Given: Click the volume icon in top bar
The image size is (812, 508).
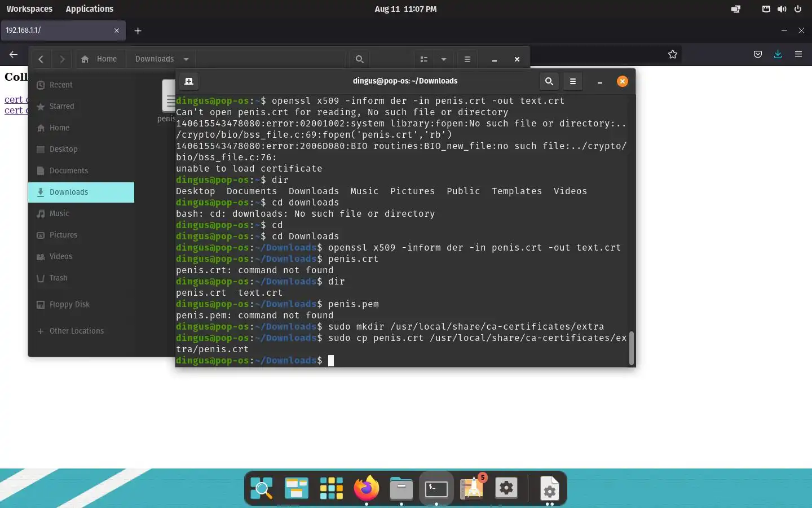Looking at the screenshot, I should pyautogui.click(x=782, y=9).
